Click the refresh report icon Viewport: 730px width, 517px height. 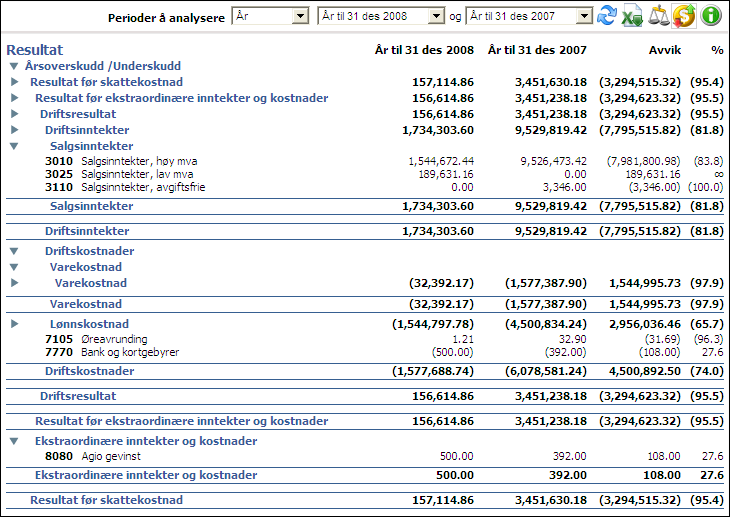[x=607, y=16]
